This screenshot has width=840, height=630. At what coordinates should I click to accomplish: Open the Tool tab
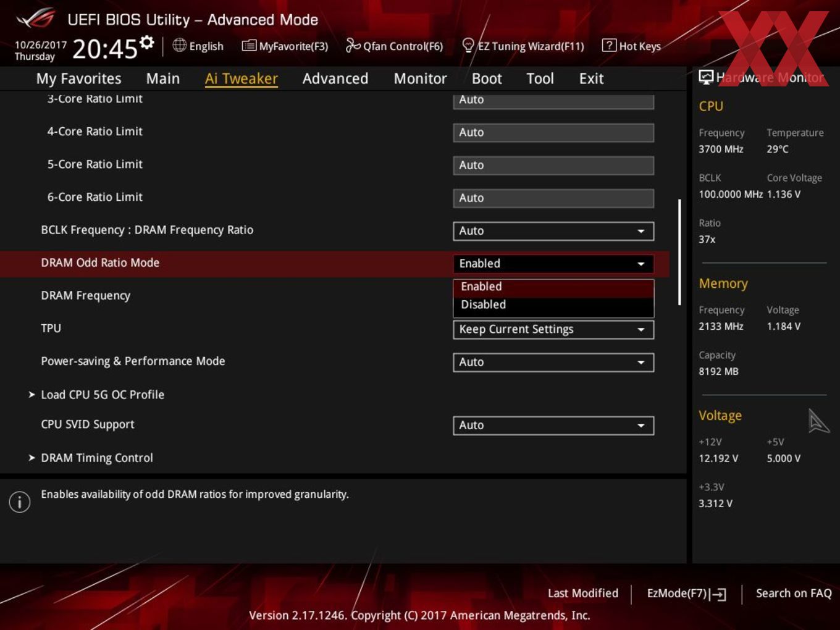click(540, 78)
